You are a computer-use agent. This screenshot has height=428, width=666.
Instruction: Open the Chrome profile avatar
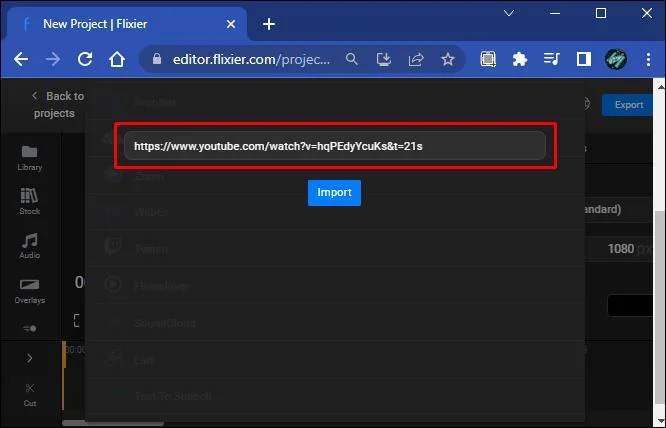615,59
